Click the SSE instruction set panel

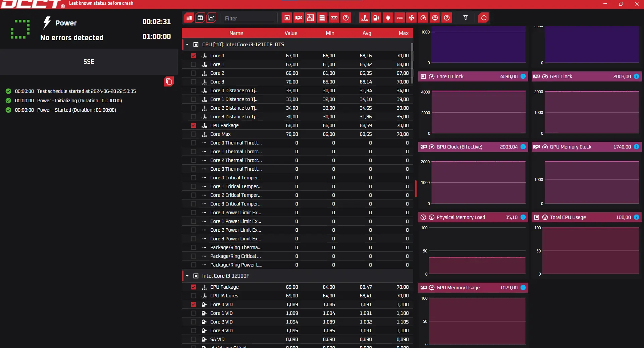pyautogui.click(x=89, y=62)
